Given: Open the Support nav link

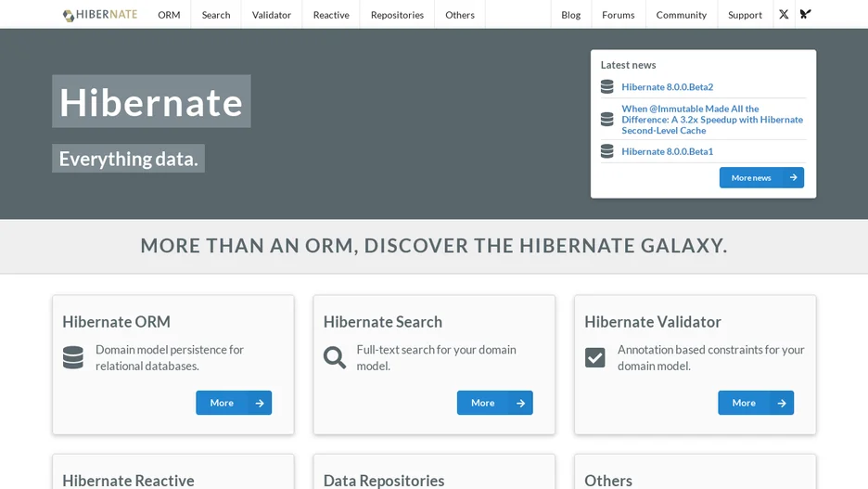Looking at the screenshot, I should pyautogui.click(x=745, y=15).
